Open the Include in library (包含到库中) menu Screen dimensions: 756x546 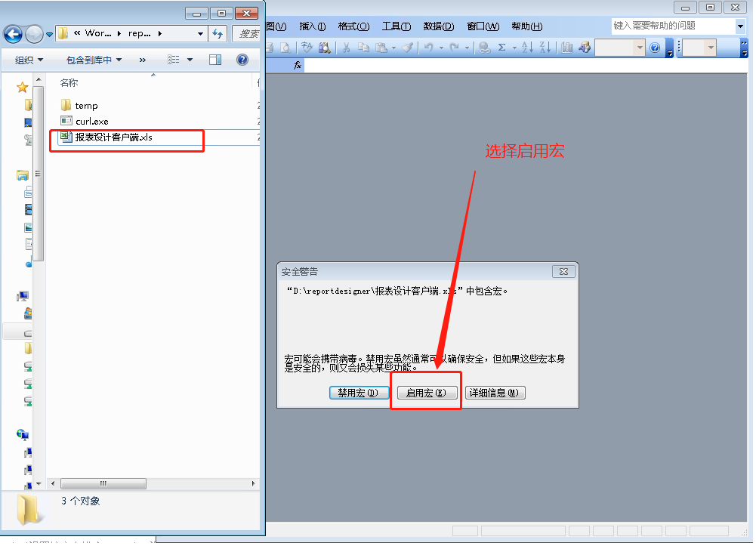[94, 60]
